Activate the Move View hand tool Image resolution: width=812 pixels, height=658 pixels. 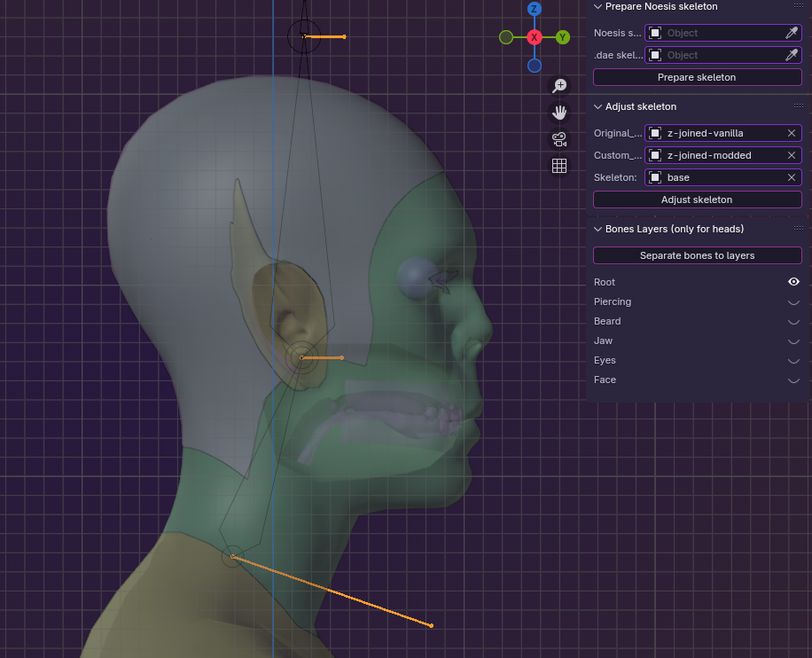(559, 113)
